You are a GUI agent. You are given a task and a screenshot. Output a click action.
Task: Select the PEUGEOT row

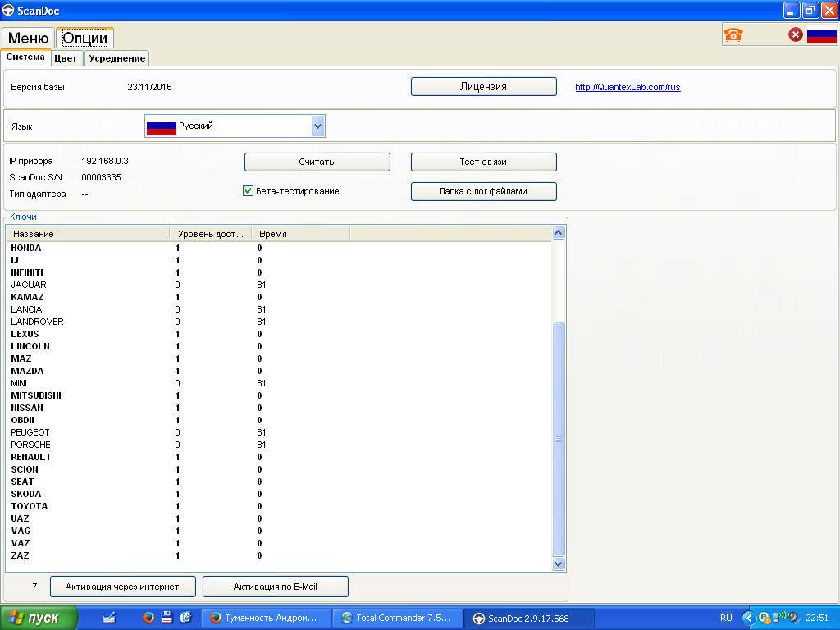click(279, 433)
